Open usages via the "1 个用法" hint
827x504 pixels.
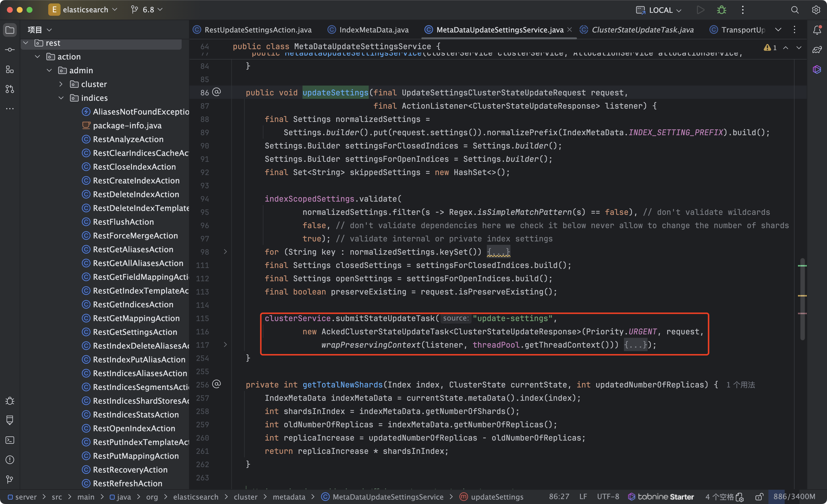click(x=741, y=385)
